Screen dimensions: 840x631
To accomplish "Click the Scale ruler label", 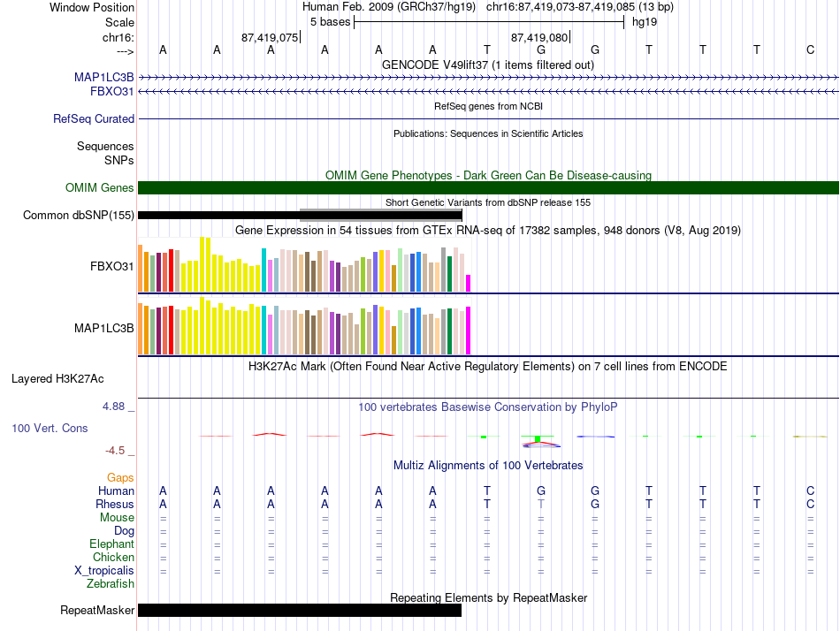I will (119, 22).
